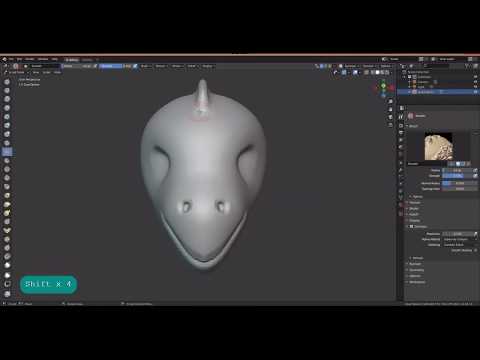Screen dimensions: 480x360
Task: Expand the Cursor panel in the sidebar
Action: (x=414, y=220)
